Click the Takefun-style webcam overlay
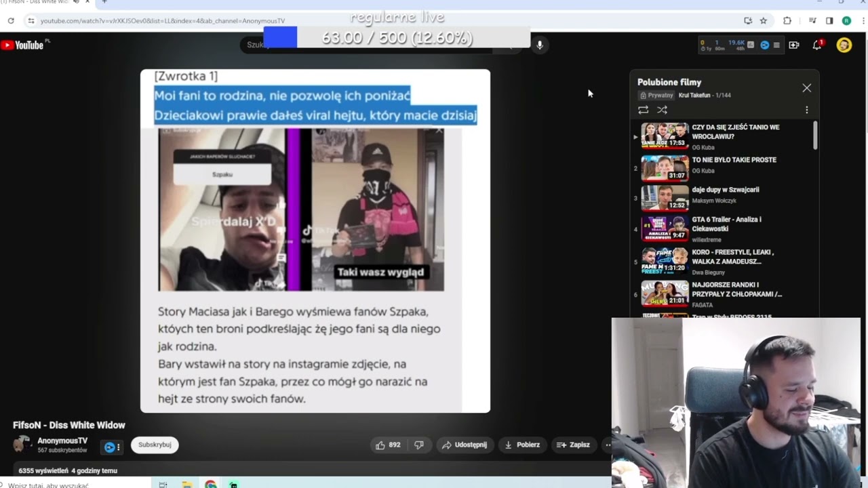Image resolution: width=868 pixels, height=488 pixels. [x=736, y=403]
